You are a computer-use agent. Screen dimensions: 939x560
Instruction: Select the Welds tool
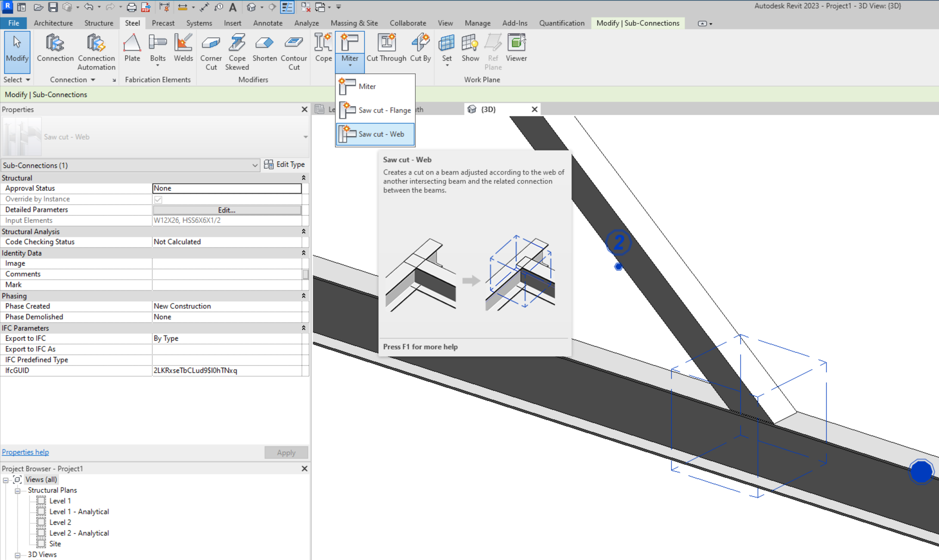pyautogui.click(x=183, y=48)
